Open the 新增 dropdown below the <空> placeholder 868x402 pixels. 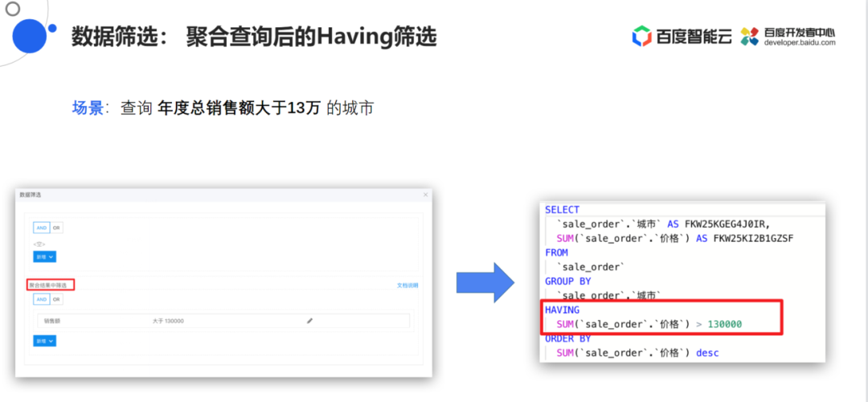(45, 257)
